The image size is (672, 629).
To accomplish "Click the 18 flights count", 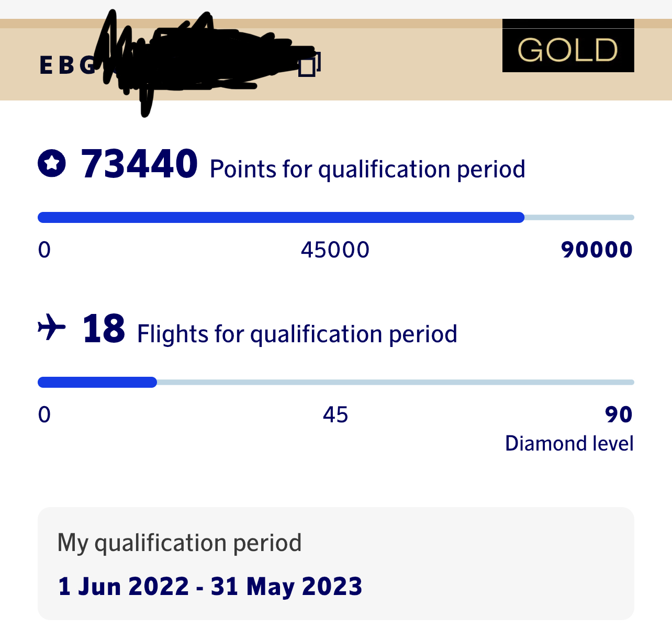I will 104,329.
